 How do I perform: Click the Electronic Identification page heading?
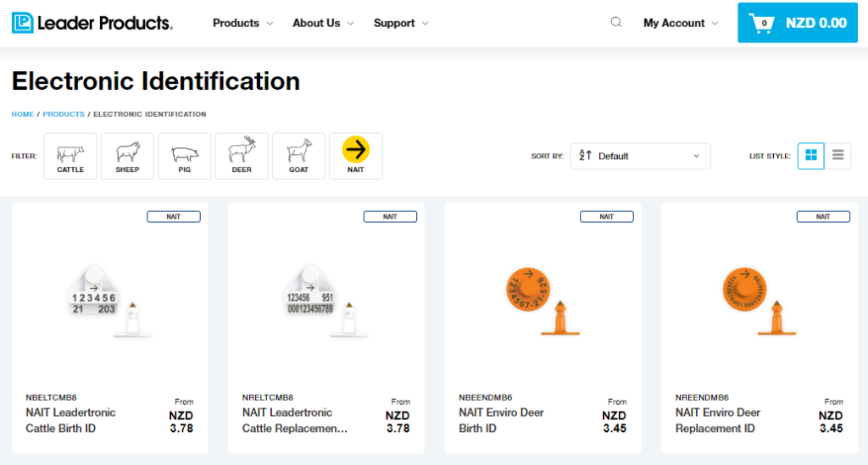click(156, 81)
